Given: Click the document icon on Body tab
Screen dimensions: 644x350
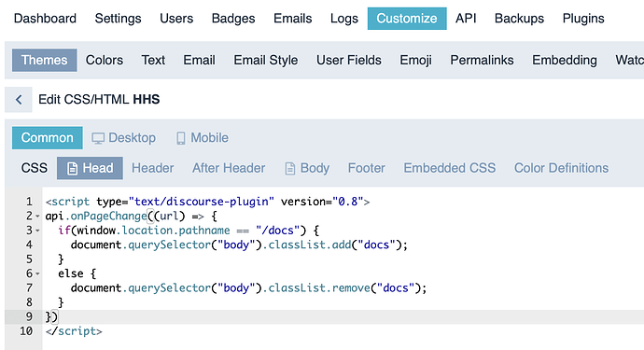Looking at the screenshot, I should 290,168.
